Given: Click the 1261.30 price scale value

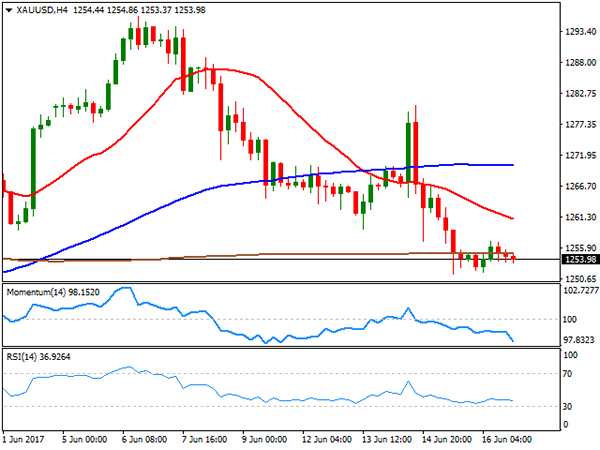Looking at the screenshot, I should (x=580, y=217).
